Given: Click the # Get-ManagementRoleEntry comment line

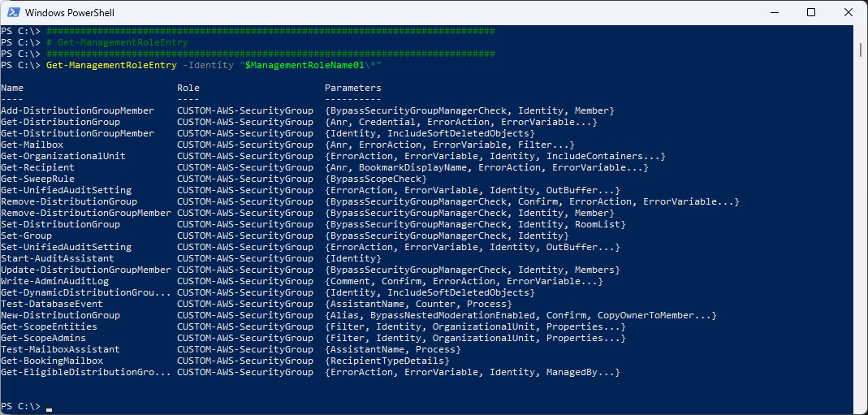Looking at the screenshot, I should pyautogui.click(x=118, y=42).
